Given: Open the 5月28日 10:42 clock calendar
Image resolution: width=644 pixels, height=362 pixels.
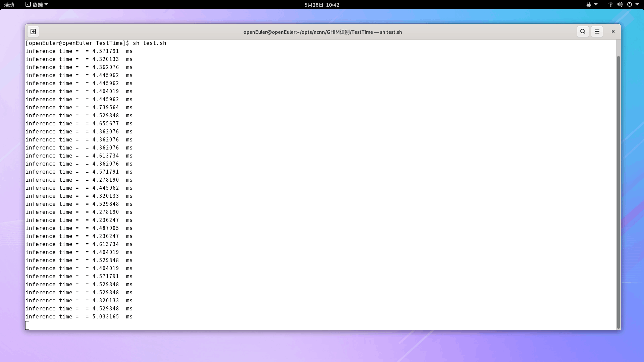Looking at the screenshot, I should 322,5.
